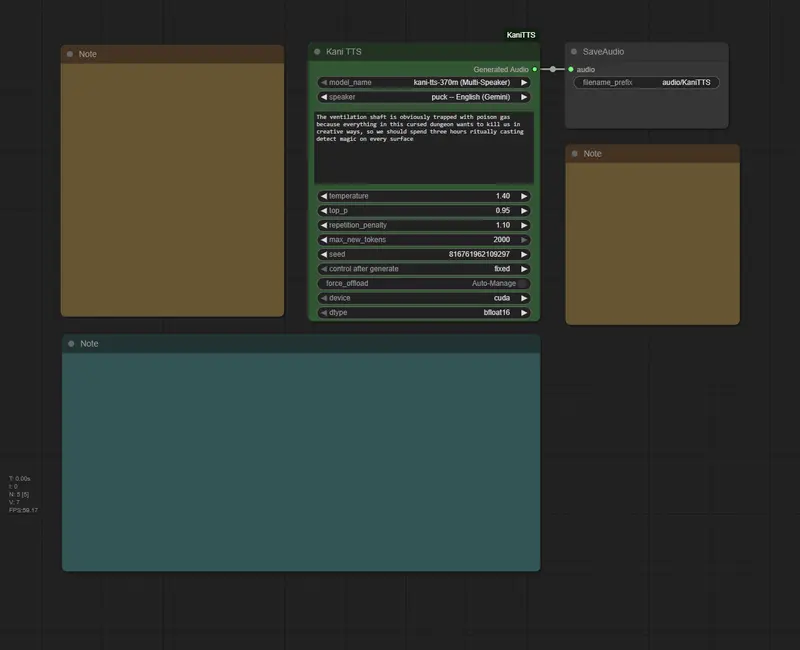Collapse the teal Note node via its dot

pyautogui.click(x=71, y=344)
